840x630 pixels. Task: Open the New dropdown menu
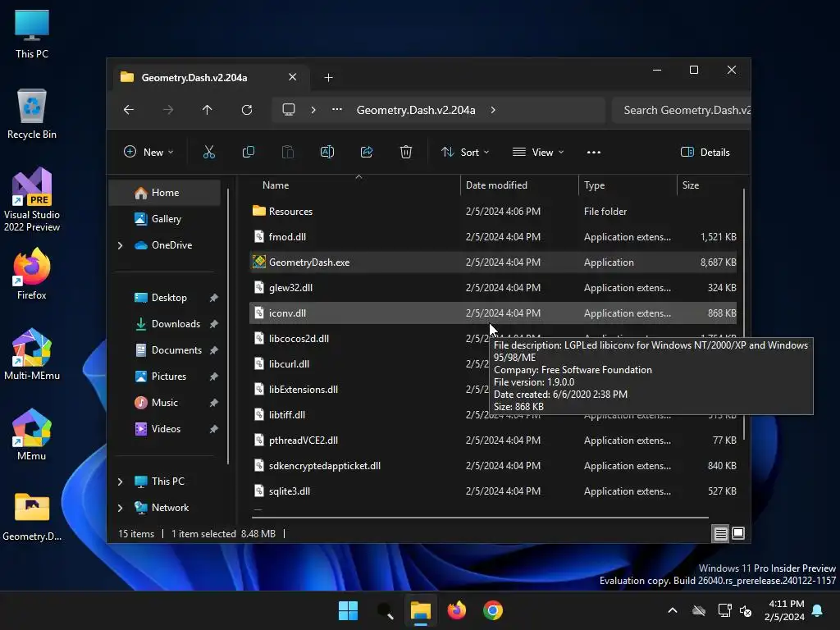[148, 152]
